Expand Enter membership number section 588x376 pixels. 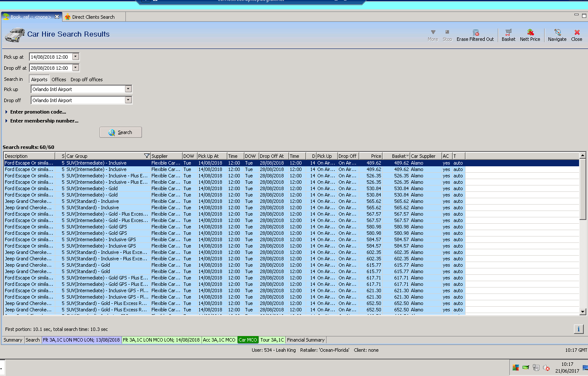point(44,121)
